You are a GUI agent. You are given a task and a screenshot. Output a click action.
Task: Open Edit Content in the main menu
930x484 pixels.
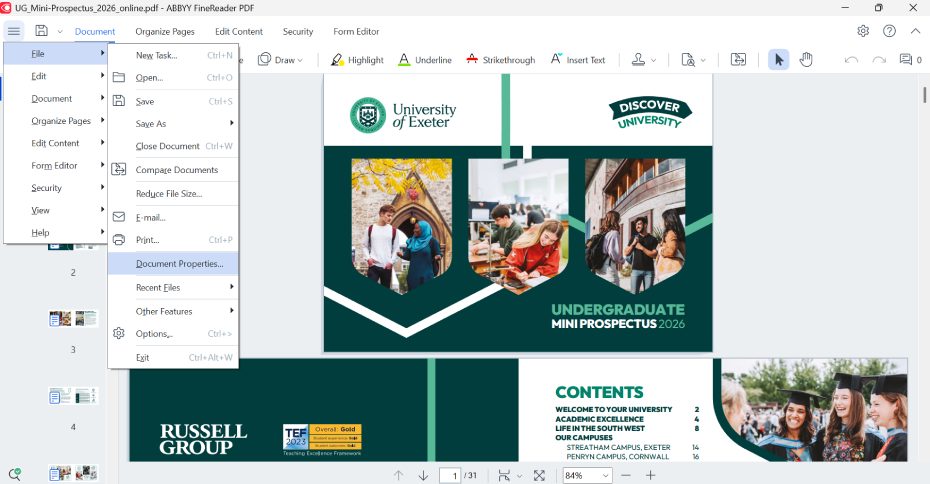pos(56,143)
